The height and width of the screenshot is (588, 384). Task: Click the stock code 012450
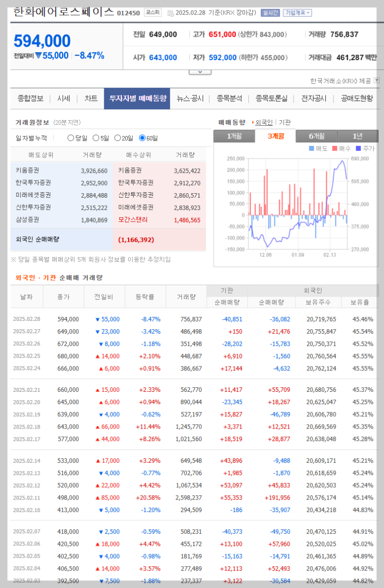(x=128, y=13)
